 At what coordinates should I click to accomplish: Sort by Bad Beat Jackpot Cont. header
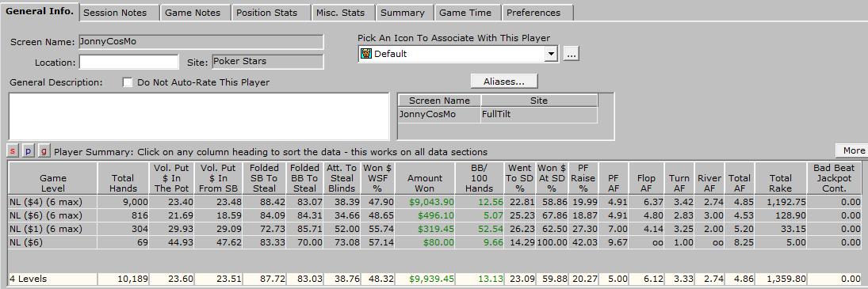pos(834,178)
